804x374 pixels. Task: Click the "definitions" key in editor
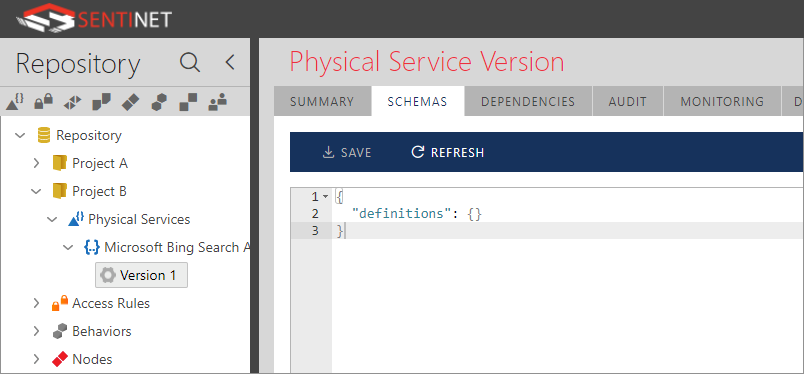[400, 214]
